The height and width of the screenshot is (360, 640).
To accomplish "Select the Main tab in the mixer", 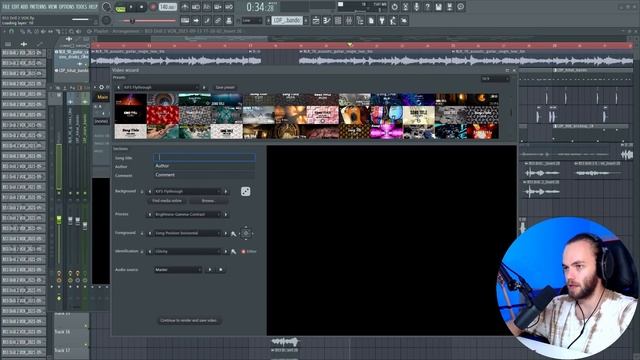I will click(102, 97).
